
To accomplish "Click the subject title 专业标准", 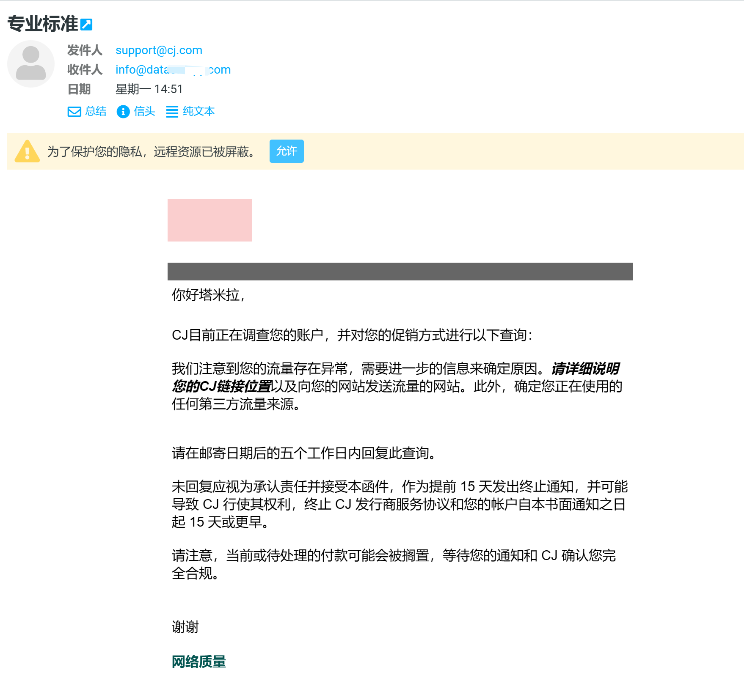I will 43,24.
